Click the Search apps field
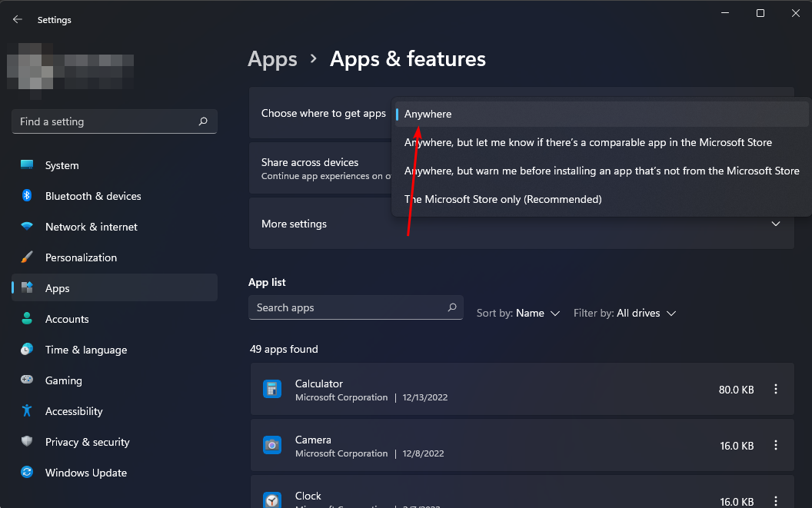Viewport: 812px width, 508px height. [355, 307]
